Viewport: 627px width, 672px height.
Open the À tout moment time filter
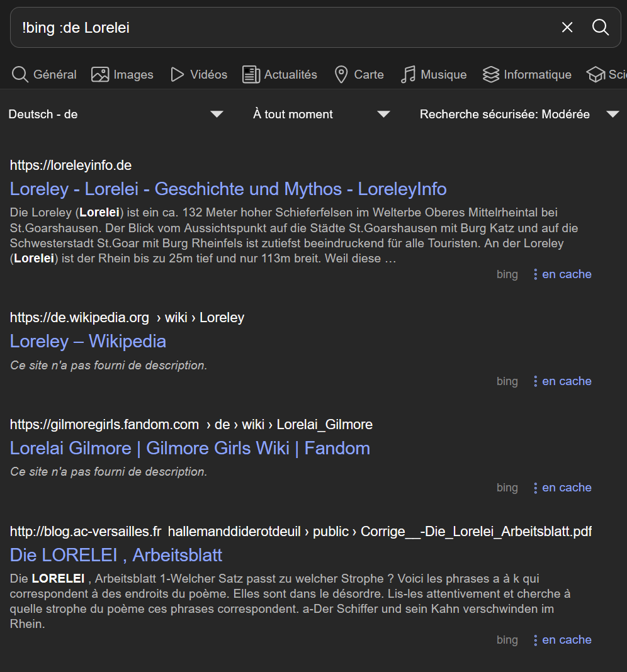(321, 114)
